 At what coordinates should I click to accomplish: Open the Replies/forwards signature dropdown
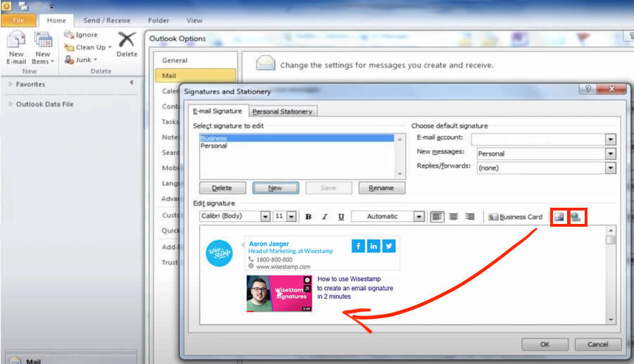point(611,168)
